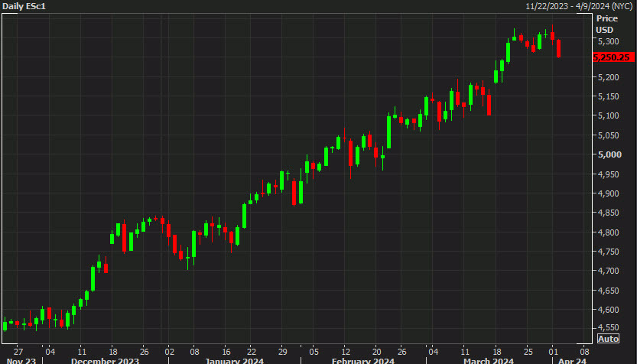Click the March 2024 month label
The image size is (637, 364).
pyautogui.click(x=489, y=361)
